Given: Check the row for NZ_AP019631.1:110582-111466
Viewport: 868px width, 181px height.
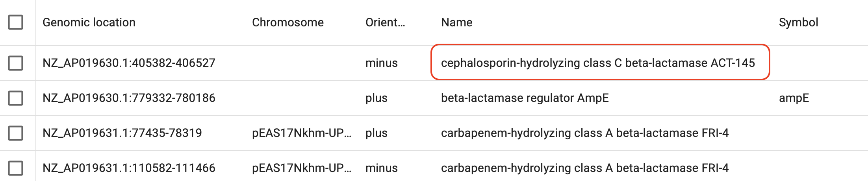Looking at the screenshot, I should click(x=16, y=168).
